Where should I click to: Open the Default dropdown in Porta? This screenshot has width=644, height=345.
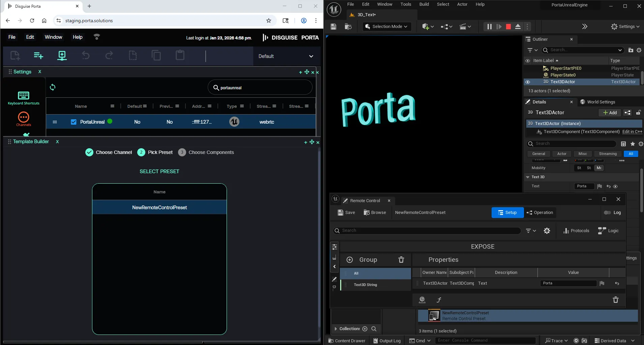(x=286, y=56)
